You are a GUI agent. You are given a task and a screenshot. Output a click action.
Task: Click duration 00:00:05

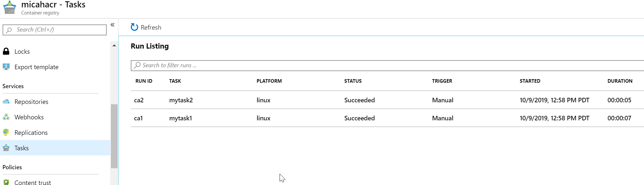tap(619, 100)
